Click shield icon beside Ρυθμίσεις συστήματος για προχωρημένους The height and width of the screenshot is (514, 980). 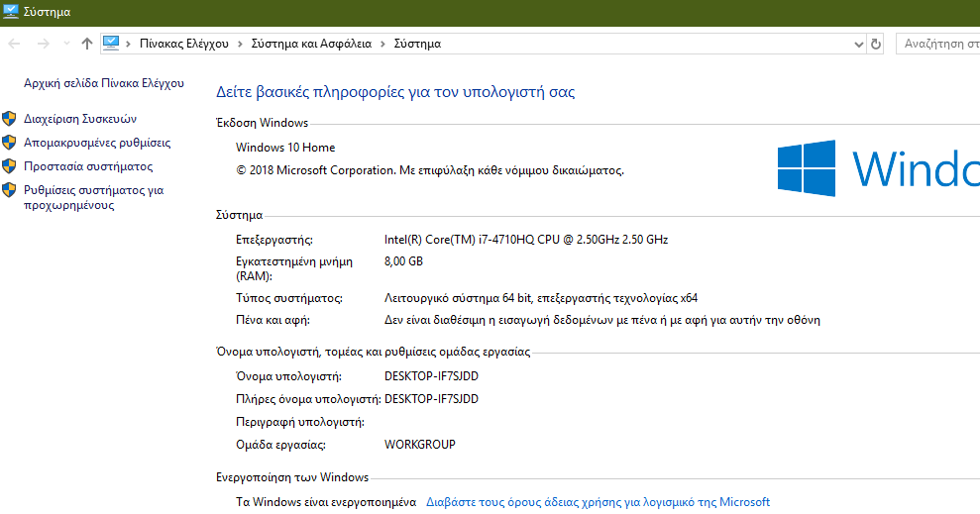(x=9, y=190)
